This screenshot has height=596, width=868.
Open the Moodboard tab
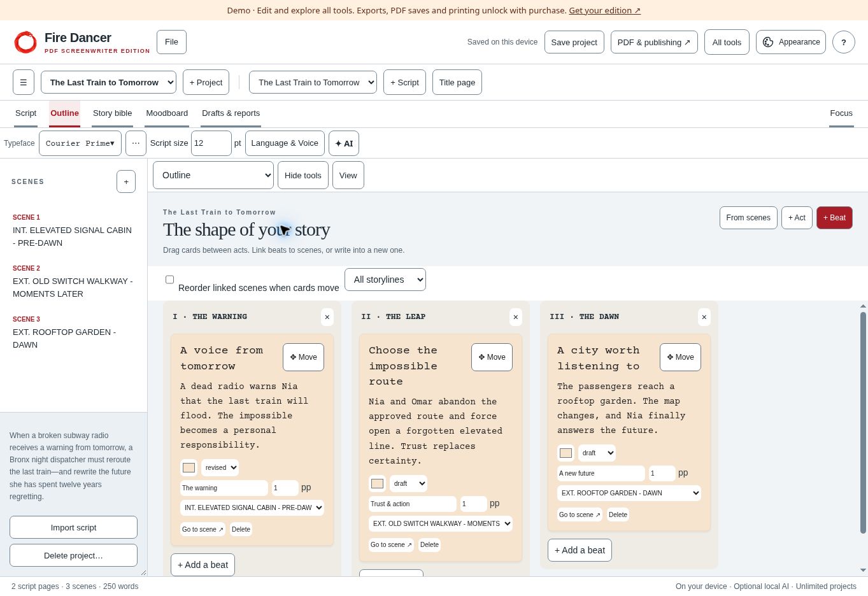[x=167, y=113]
